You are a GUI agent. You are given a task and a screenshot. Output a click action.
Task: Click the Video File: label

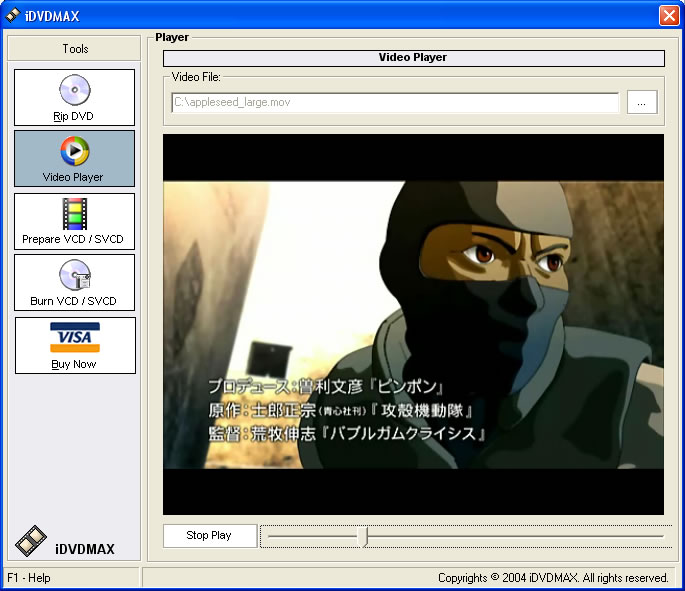click(196, 77)
